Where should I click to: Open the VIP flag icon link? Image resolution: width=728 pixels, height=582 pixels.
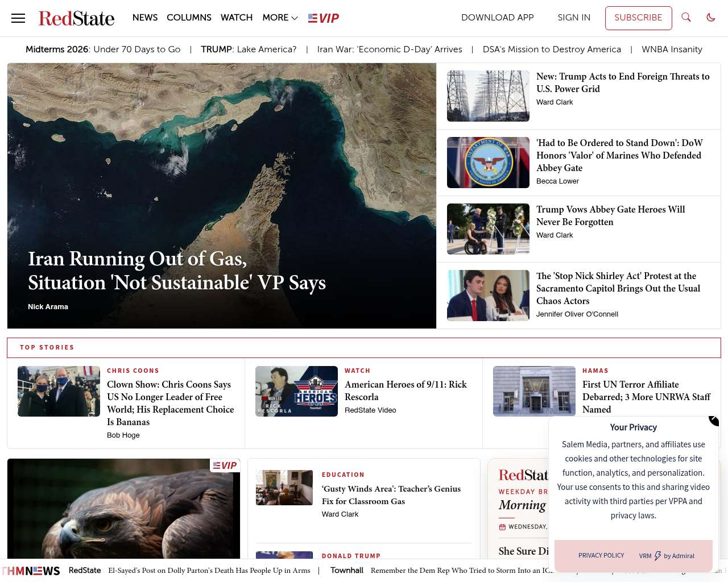click(324, 18)
